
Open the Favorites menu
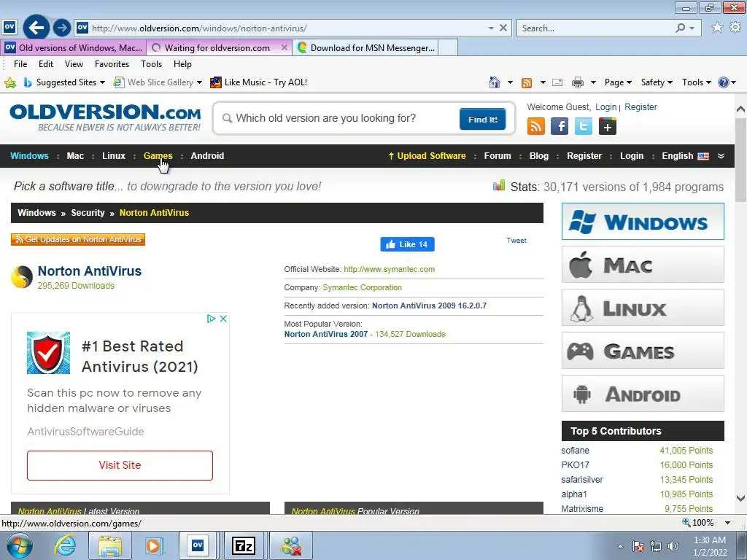click(112, 64)
